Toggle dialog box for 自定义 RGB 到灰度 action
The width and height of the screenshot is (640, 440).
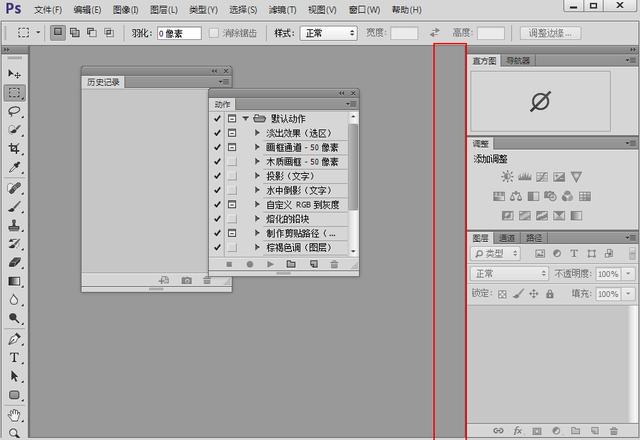pyautogui.click(x=232, y=204)
